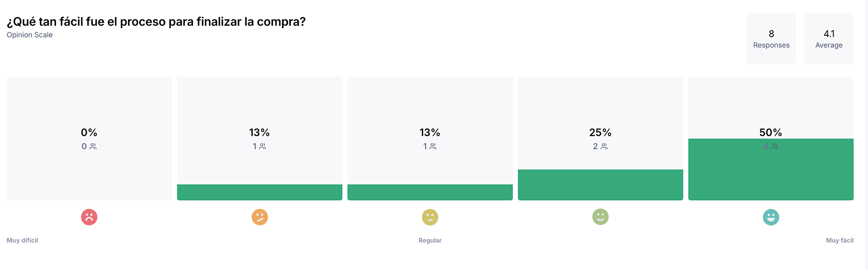Click the 'Muy fácil' scale label
This screenshot has height=269, width=868.
click(x=840, y=240)
